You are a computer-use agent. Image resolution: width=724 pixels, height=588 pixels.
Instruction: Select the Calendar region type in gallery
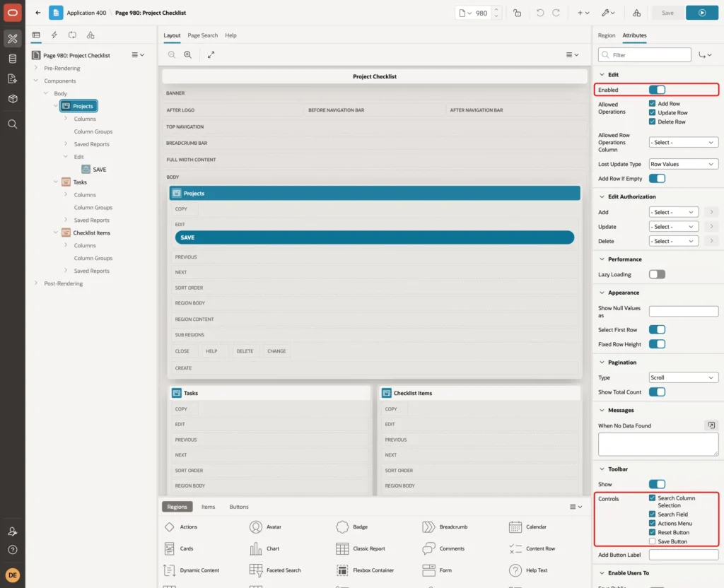click(527, 527)
